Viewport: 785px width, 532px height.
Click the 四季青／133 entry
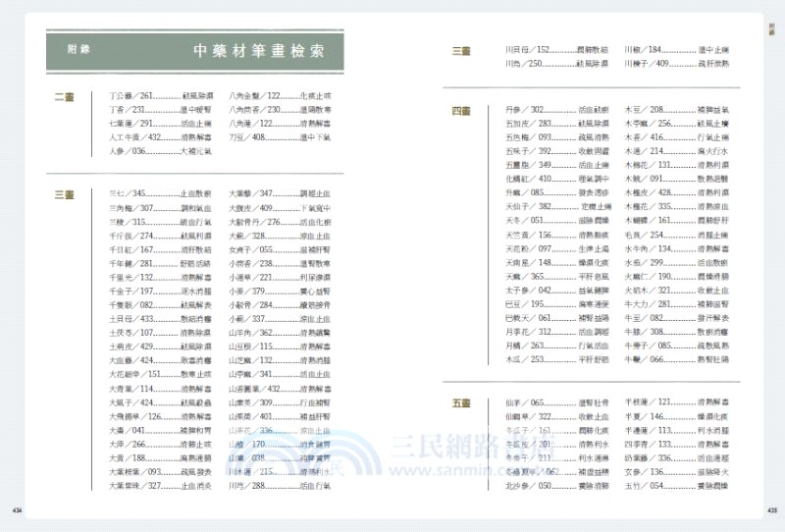pyautogui.click(x=677, y=444)
